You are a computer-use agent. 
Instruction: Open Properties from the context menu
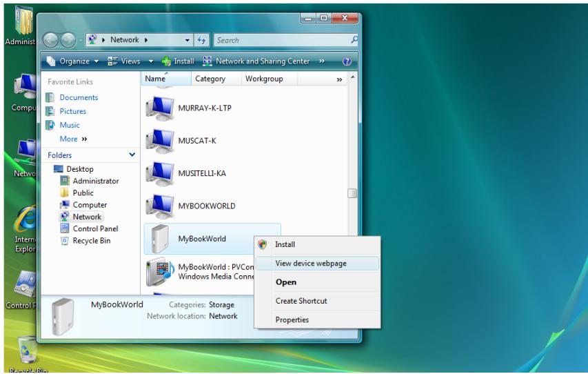point(318,319)
